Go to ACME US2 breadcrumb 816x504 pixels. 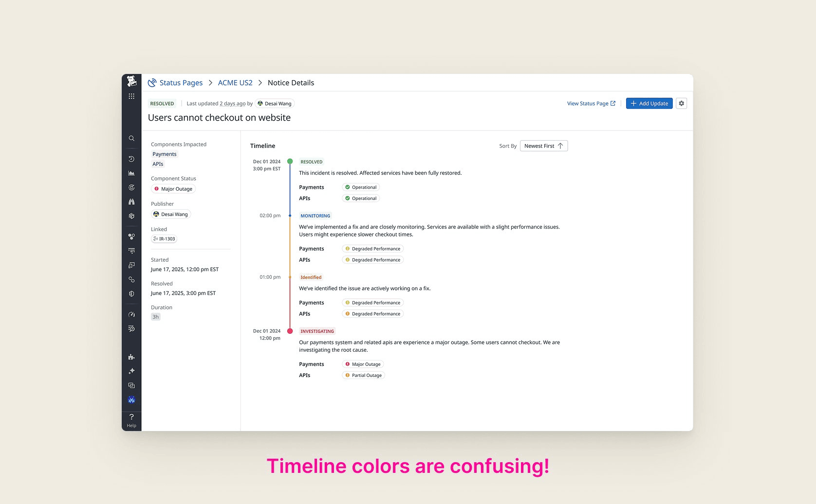click(235, 83)
